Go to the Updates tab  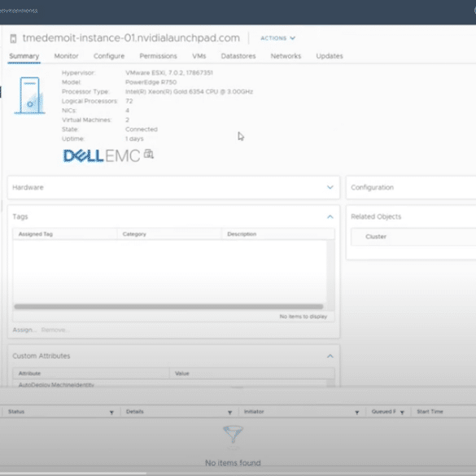[330, 56]
